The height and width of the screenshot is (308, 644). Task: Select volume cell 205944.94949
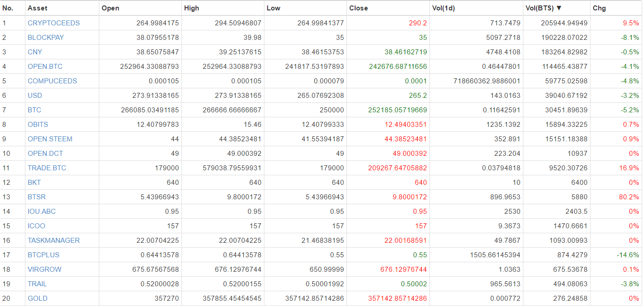pos(564,23)
